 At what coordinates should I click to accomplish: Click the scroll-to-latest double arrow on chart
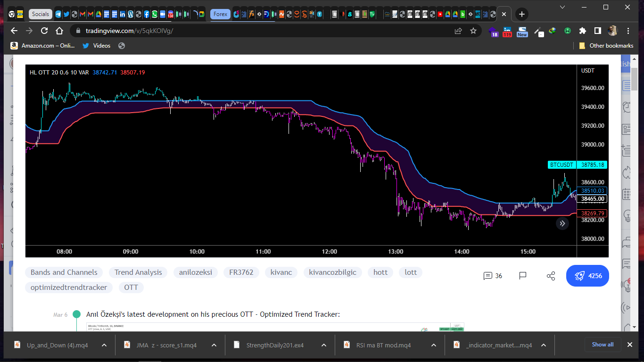pyautogui.click(x=562, y=223)
